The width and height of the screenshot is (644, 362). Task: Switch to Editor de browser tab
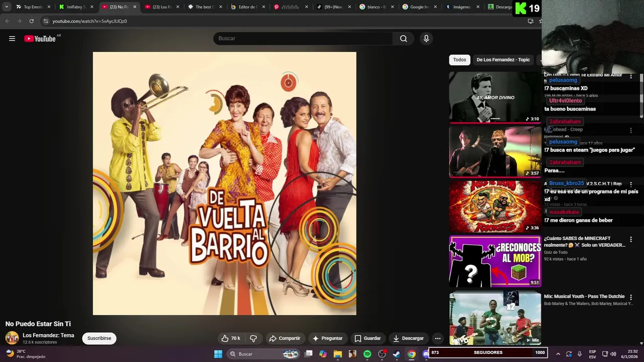coord(247,7)
